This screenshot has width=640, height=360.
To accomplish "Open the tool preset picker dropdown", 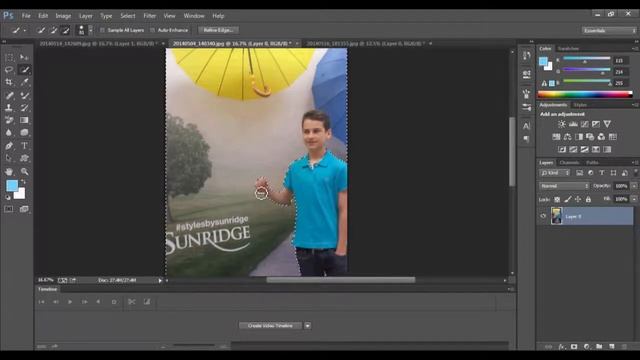I will tap(24, 31).
